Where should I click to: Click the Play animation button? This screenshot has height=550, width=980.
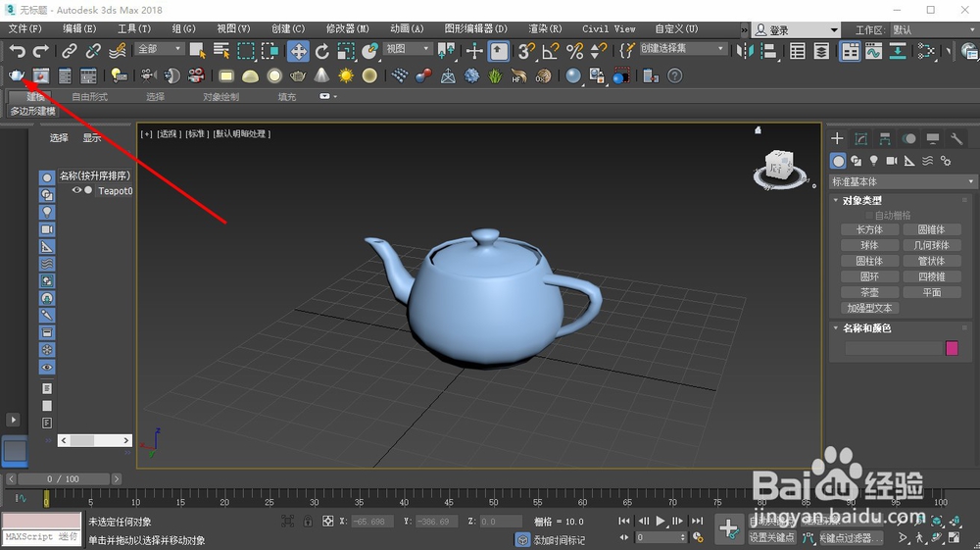(x=661, y=521)
